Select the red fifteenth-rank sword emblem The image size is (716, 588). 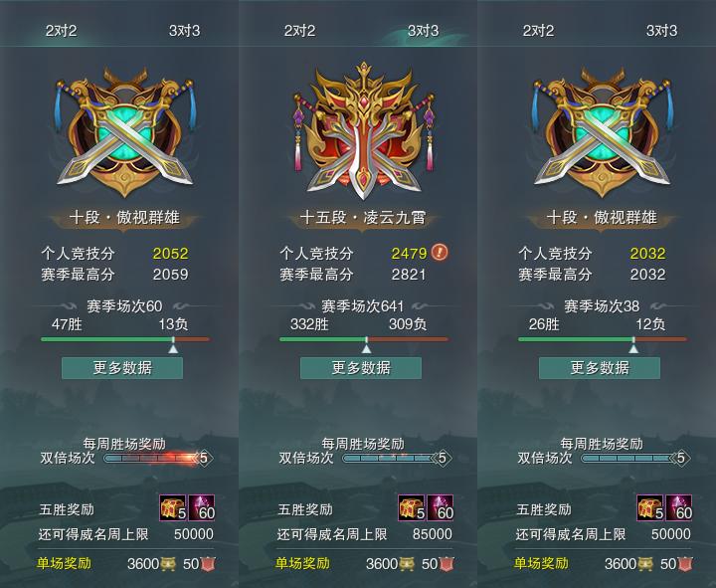[363, 131]
